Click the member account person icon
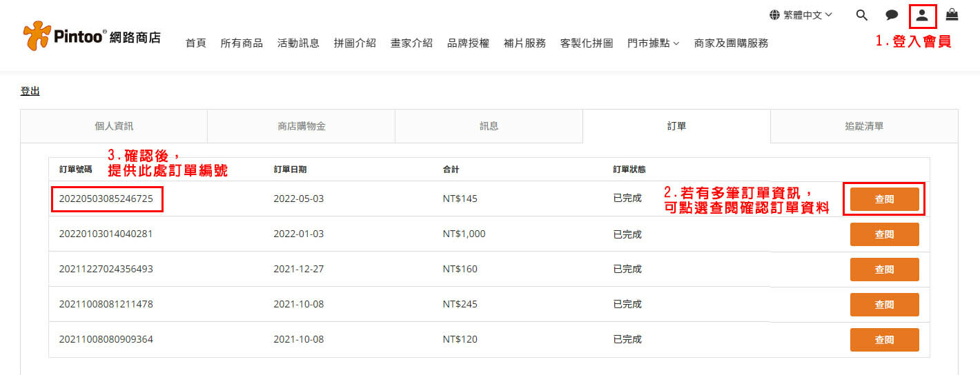980x375 pixels. click(922, 15)
